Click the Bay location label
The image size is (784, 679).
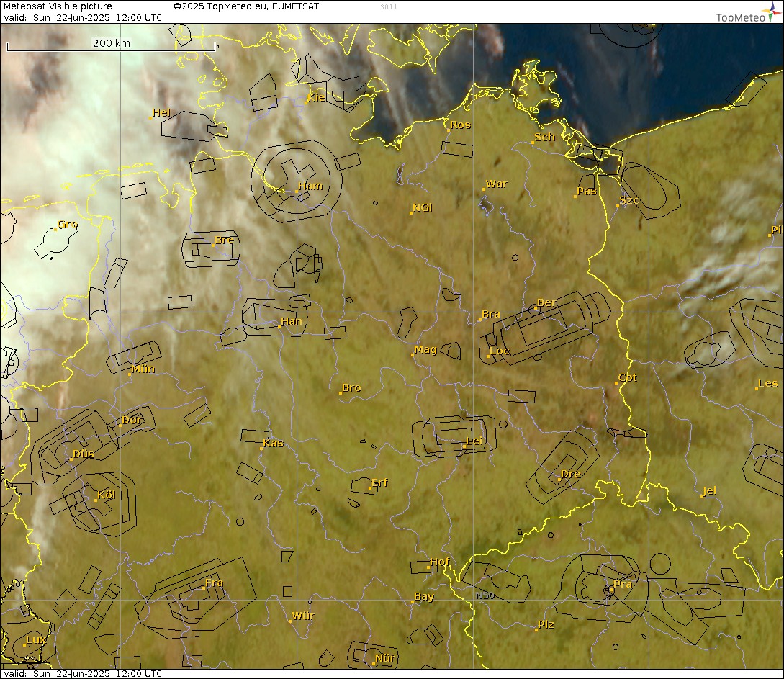[x=424, y=596]
